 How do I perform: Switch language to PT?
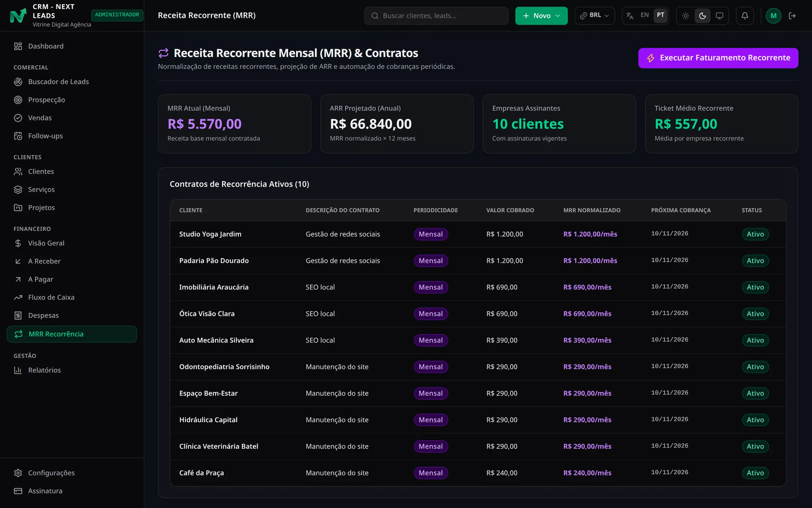[x=661, y=15]
